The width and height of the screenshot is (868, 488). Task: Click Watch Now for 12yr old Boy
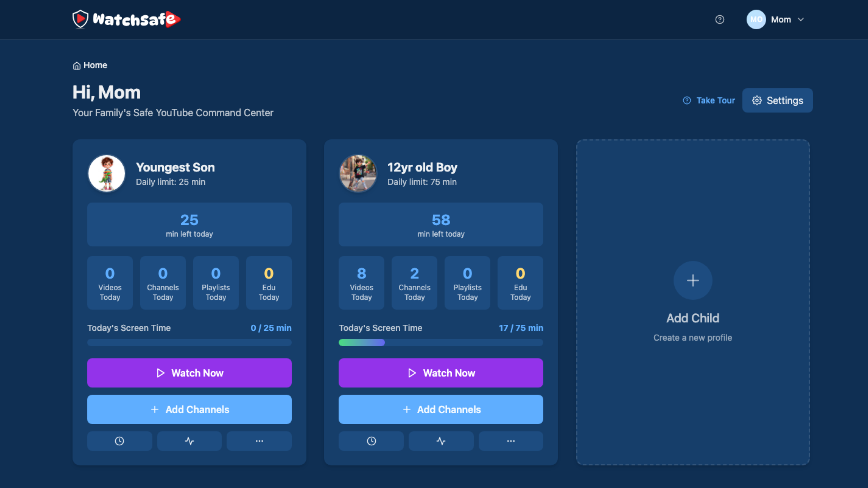(x=441, y=373)
